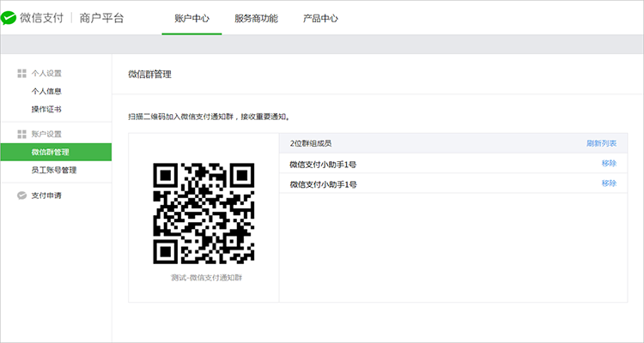Open 支付申请 in the sidebar
The image size is (644, 343).
click(46, 196)
